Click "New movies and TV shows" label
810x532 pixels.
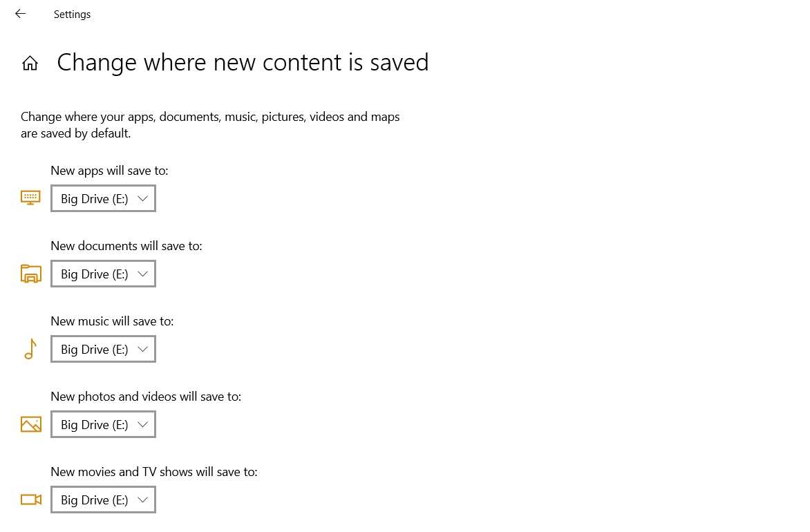[153, 472]
